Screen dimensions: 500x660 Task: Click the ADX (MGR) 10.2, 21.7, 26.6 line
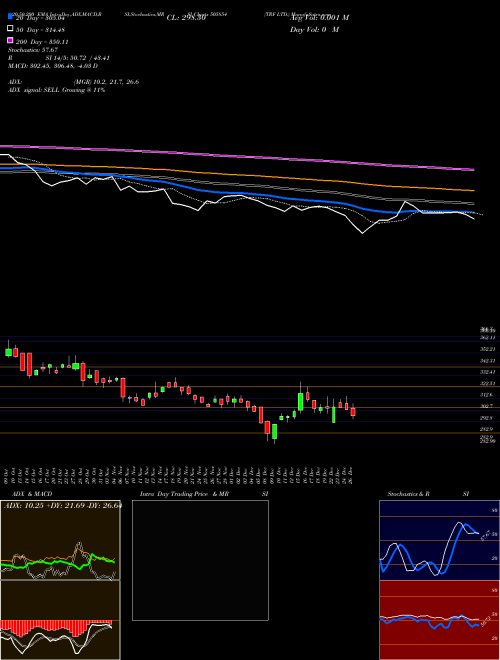[74, 82]
